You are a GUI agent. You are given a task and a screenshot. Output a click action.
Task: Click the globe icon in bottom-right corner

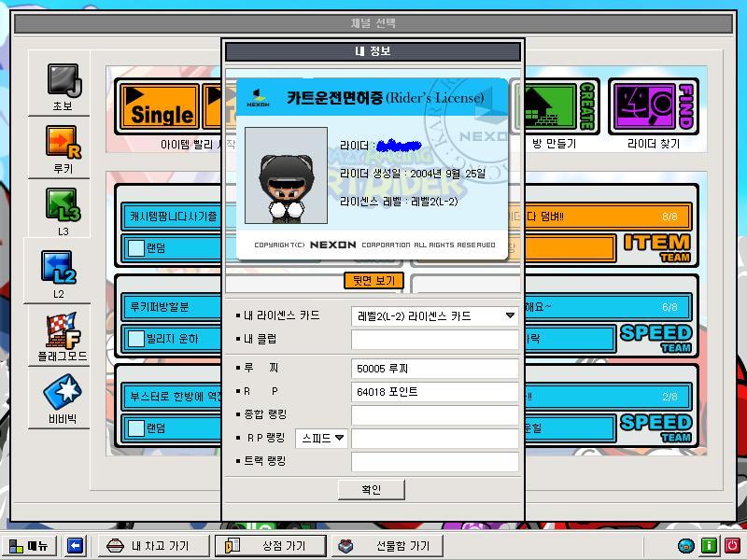coord(685,546)
